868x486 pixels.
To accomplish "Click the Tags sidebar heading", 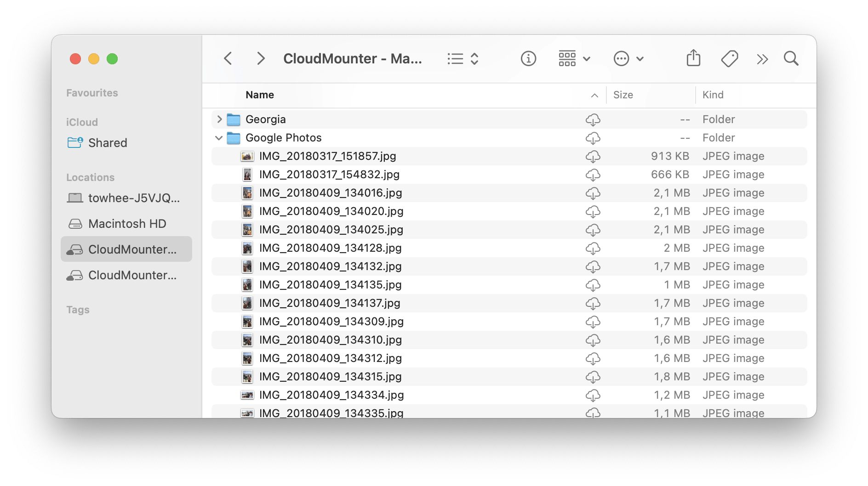I will 78,310.
